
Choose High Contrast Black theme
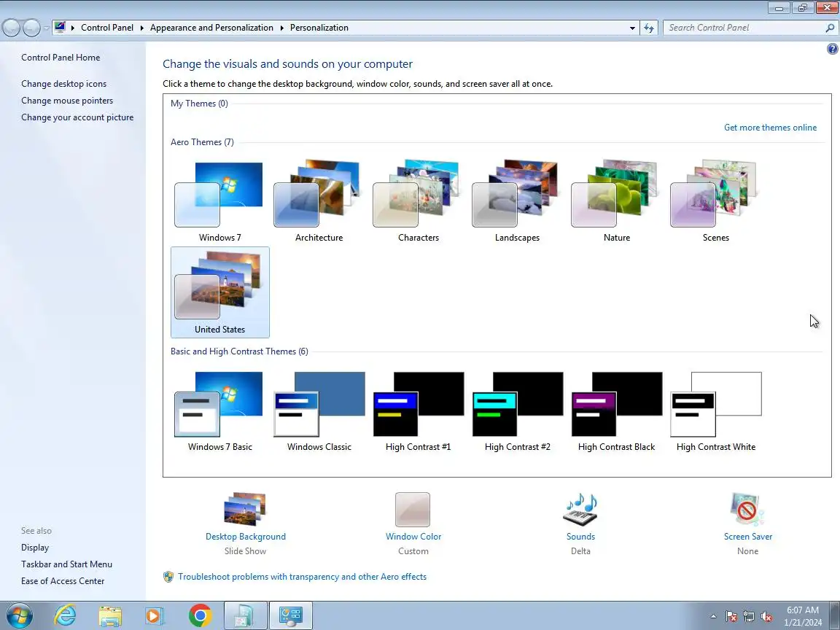pos(616,411)
